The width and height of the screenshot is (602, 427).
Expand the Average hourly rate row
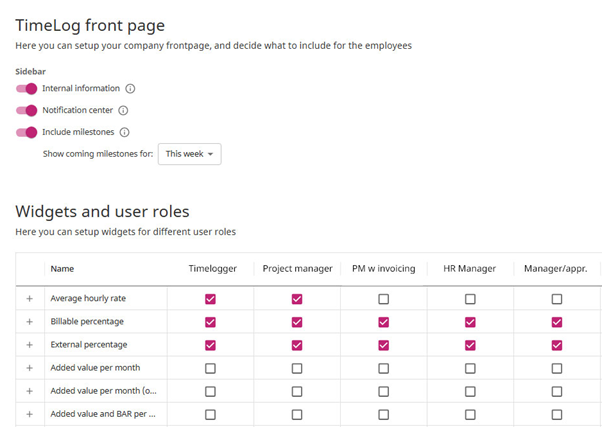[30, 299]
